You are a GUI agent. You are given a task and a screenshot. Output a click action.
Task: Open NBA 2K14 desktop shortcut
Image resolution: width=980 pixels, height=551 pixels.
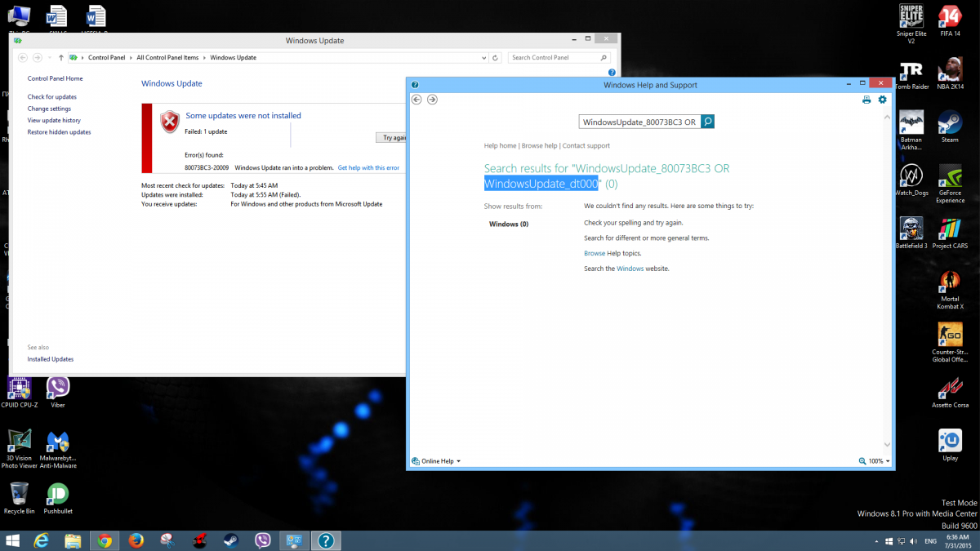[x=950, y=75]
